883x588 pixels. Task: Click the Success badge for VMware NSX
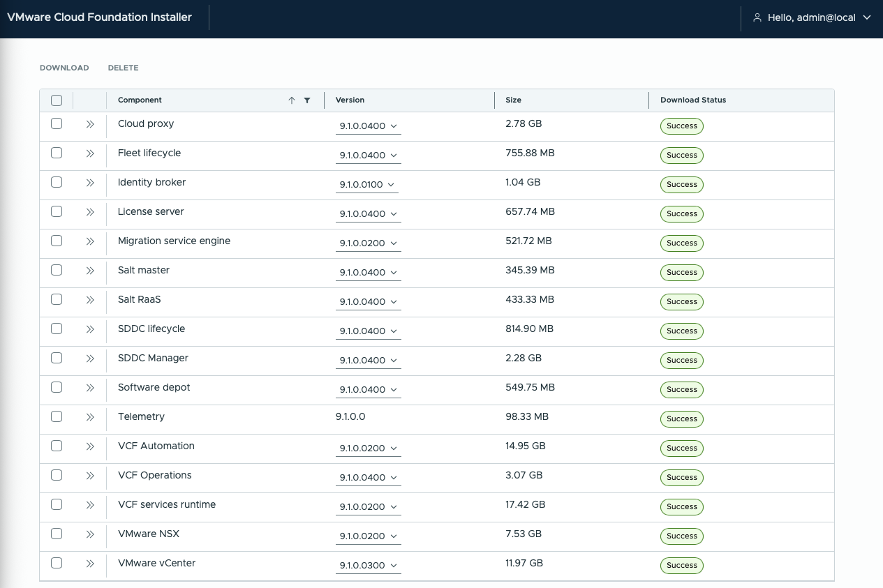point(682,536)
